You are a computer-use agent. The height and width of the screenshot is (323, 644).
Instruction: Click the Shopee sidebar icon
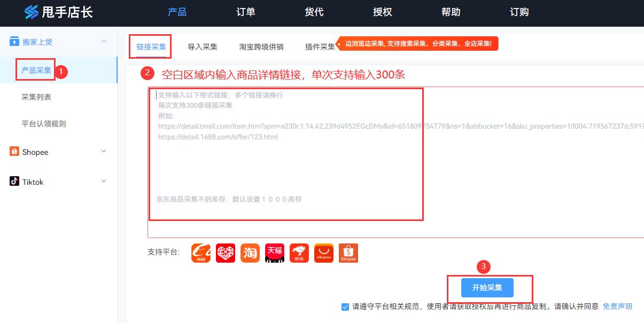14,152
